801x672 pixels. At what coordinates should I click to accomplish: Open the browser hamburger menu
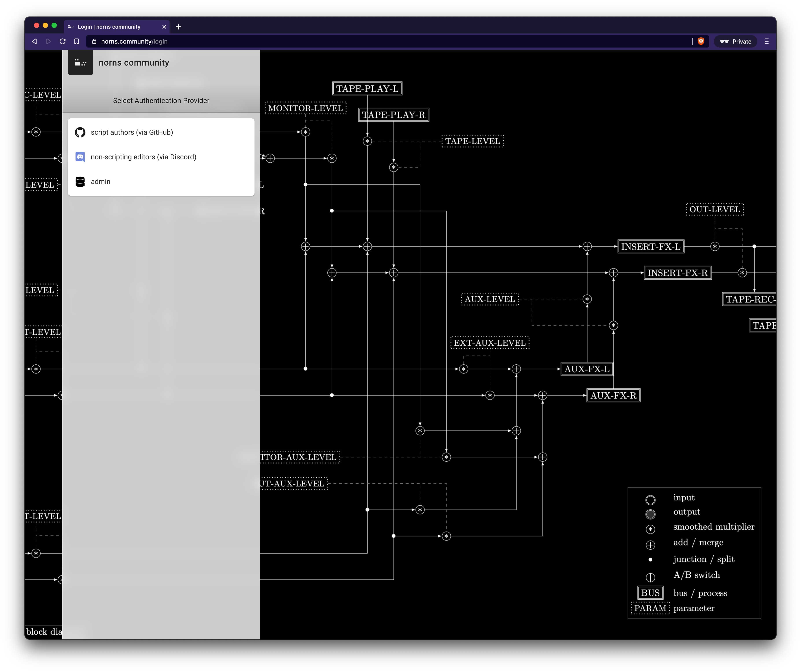click(766, 42)
